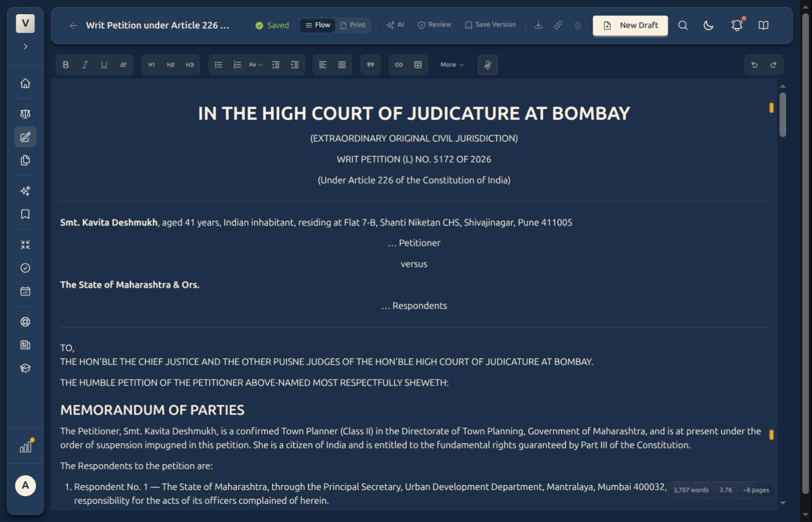Open the scales of justice sidebar icon
812x522 pixels.
coord(25,114)
